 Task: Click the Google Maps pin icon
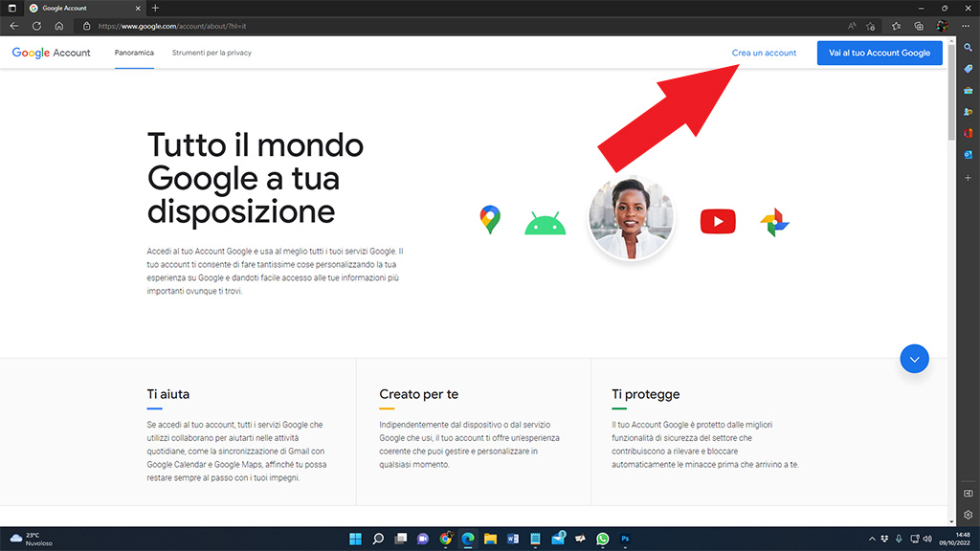490,219
